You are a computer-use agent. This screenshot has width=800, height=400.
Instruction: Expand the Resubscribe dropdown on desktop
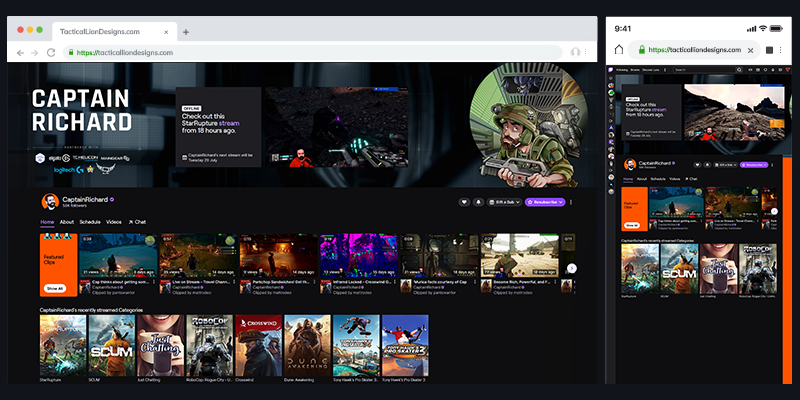click(545, 202)
